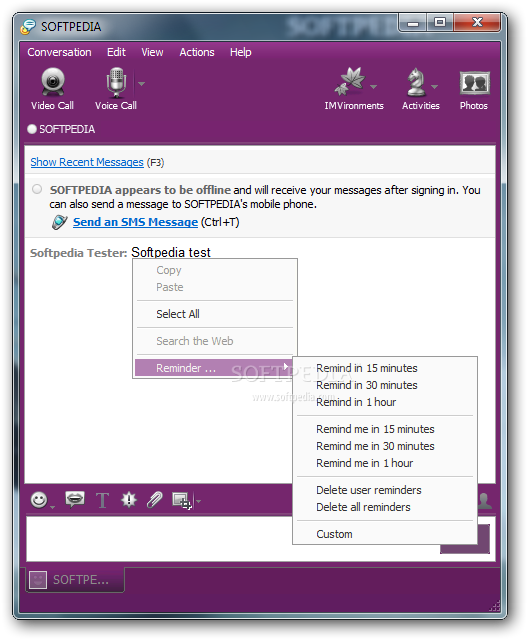Click Send an SMS Message link
The height and width of the screenshot is (640, 528).
pyautogui.click(x=135, y=222)
